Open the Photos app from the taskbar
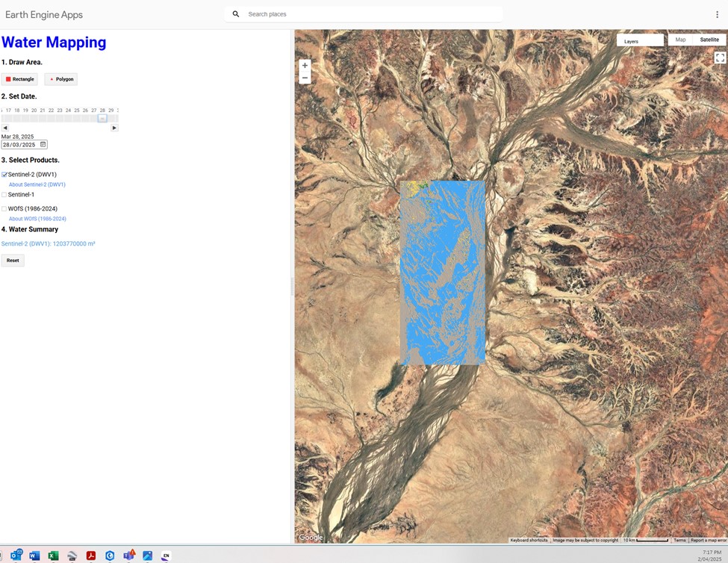 [148, 556]
